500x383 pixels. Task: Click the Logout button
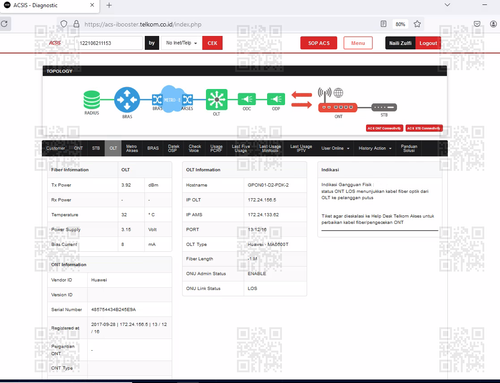428,43
